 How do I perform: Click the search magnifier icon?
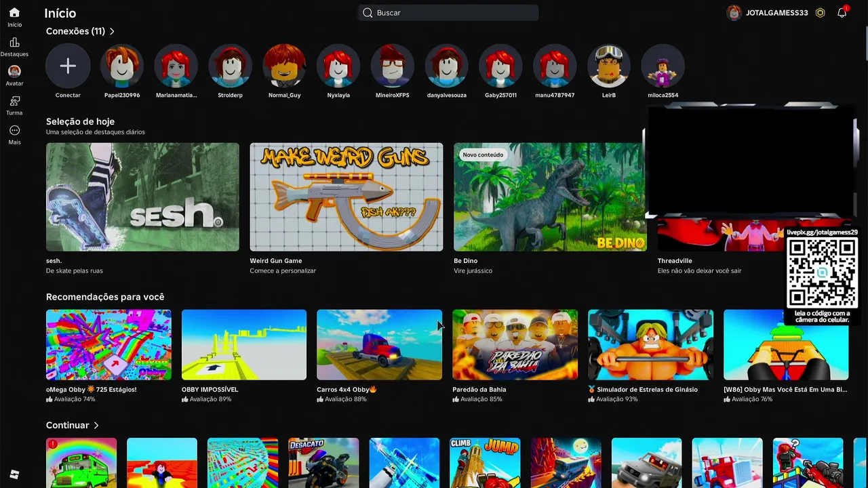[368, 13]
